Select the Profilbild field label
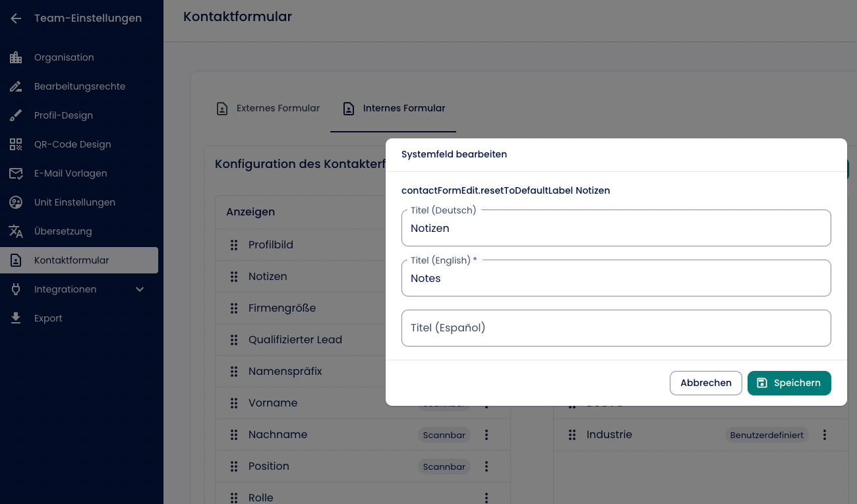Screen dimensions: 857x504 (271, 245)
